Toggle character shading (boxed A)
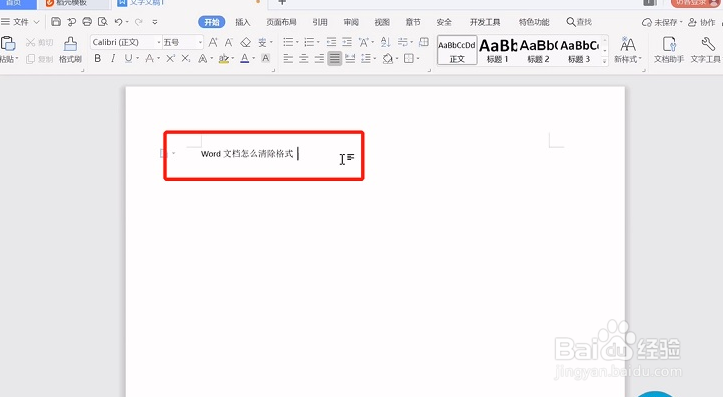The image size is (723, 397). point(265,58)
